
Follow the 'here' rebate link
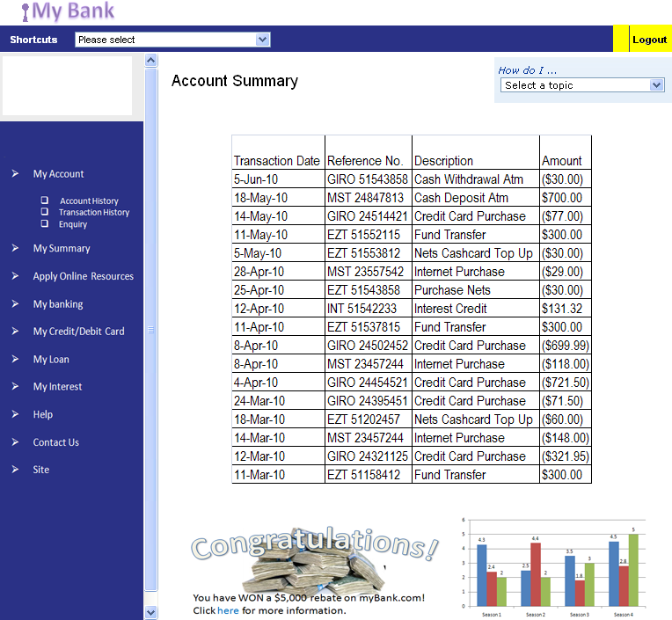click(x=228, y=610)
